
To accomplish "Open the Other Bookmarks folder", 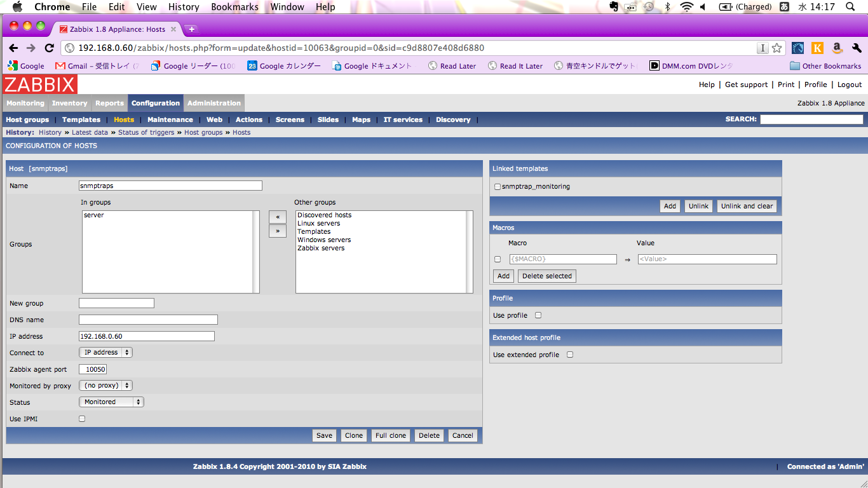I will pyautogui.click(x=825, y=66).
